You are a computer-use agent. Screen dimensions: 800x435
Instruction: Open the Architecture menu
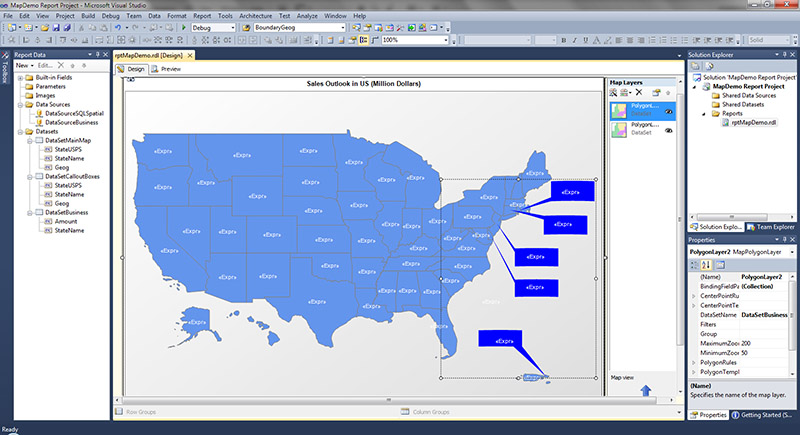tap(256, 16)
